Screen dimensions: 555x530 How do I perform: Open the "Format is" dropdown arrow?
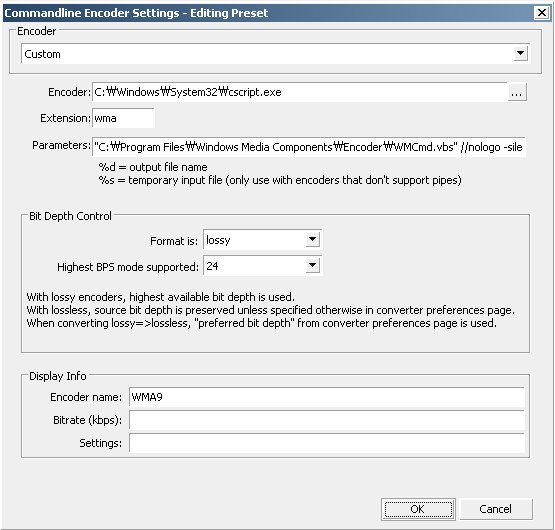[312, 240]
